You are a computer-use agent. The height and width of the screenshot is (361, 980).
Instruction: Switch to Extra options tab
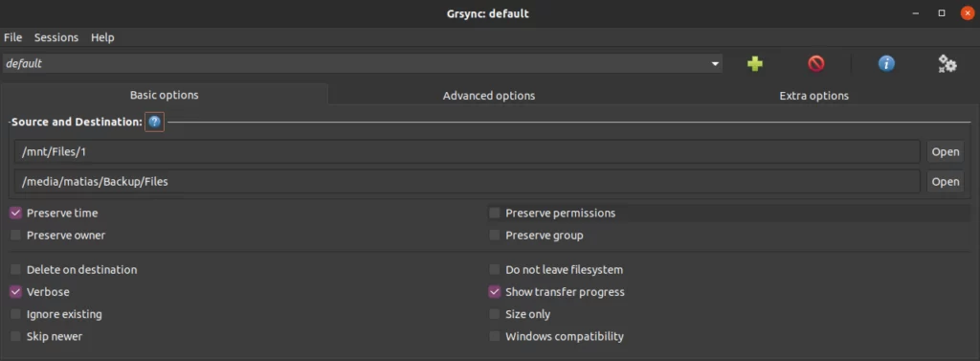tap(813, 96)
